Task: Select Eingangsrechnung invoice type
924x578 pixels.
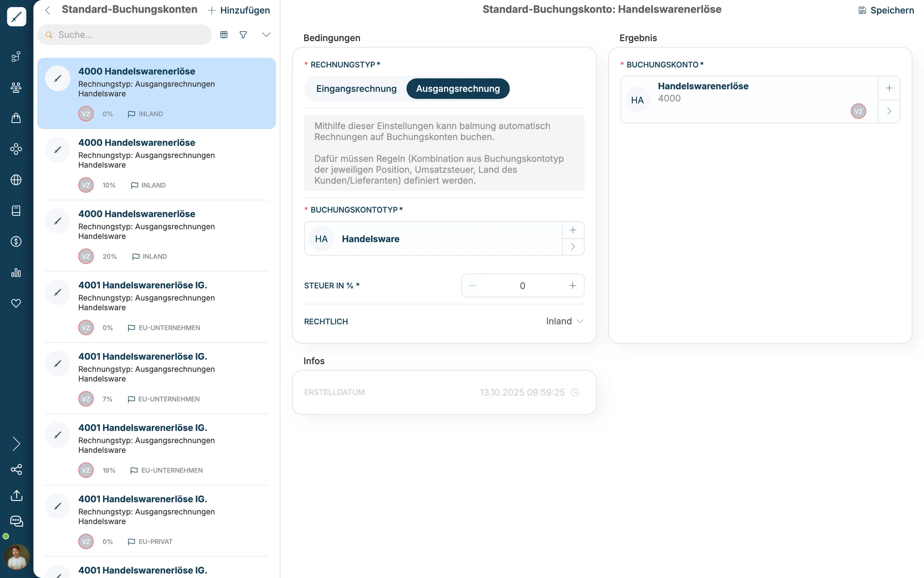Action: pyautogui.click(x=356, y=89)
